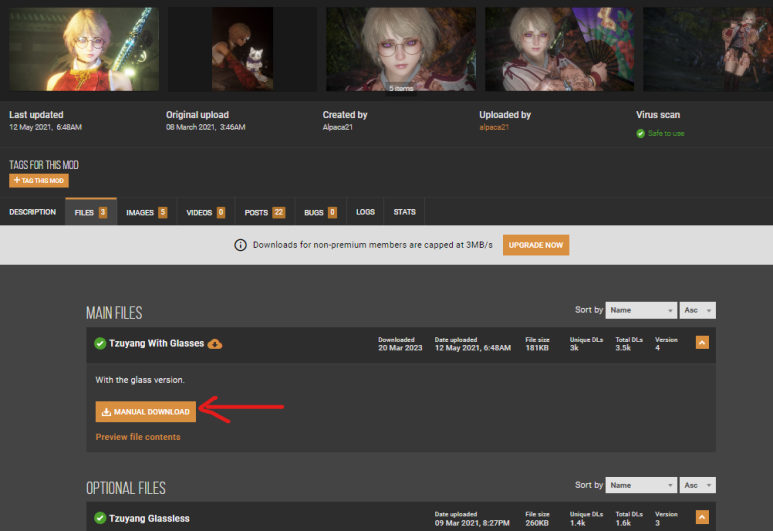Click the Unique DLs 3k value
This screenshot has width=773, height=531.
click(x=574, y=348)
